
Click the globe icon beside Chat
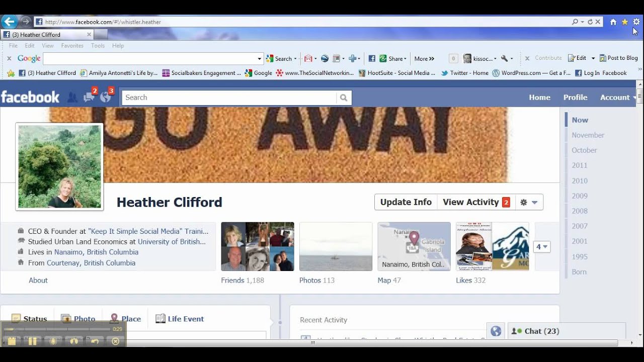(496, 331)
